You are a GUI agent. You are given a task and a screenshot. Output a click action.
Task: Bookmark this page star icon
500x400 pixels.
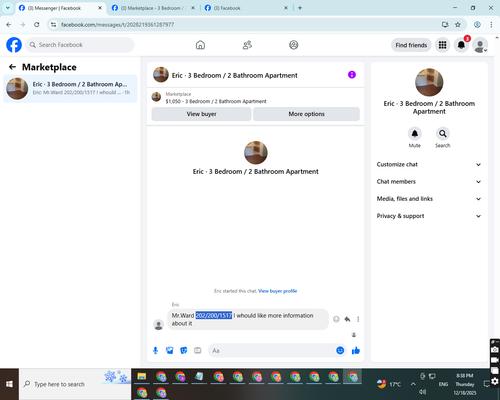pos(458,24)
